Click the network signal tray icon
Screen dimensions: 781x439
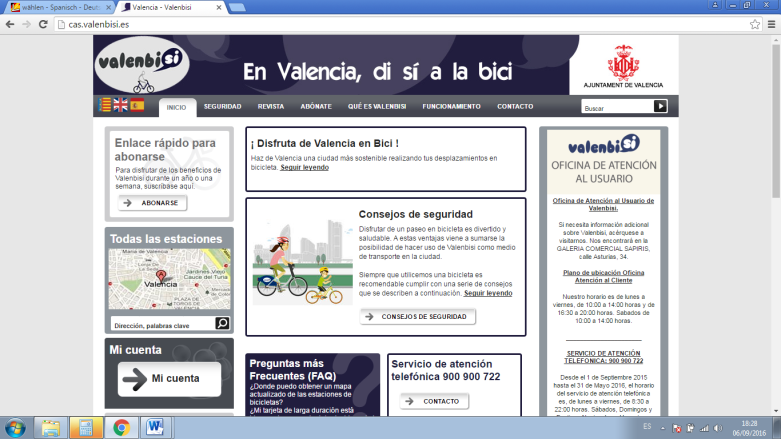704,428
